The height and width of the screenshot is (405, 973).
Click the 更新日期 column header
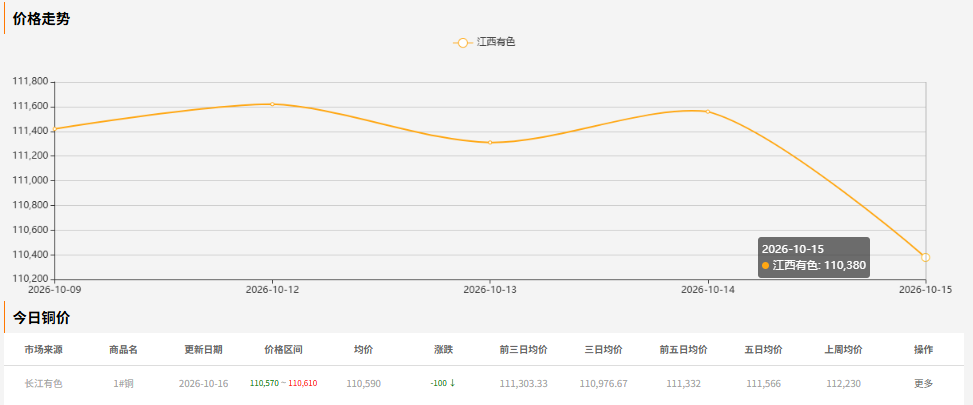pyautogui.click(x=204, y=350)
